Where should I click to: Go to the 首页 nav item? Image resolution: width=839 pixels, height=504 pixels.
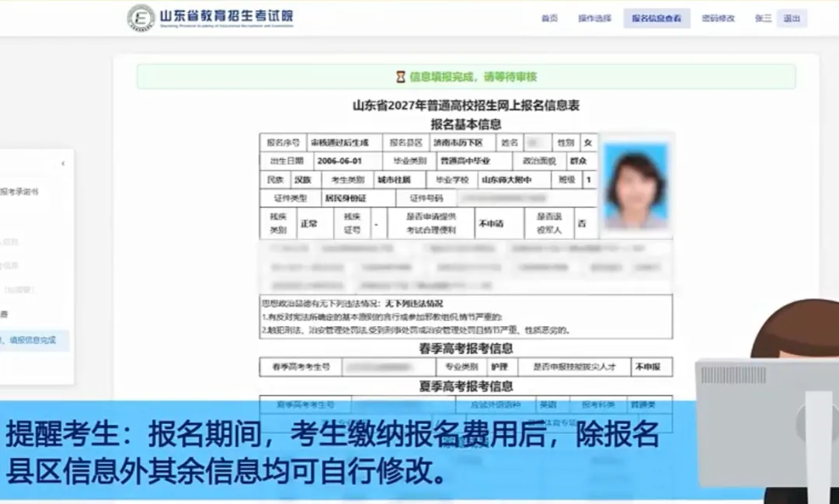(x=549, y=18)
